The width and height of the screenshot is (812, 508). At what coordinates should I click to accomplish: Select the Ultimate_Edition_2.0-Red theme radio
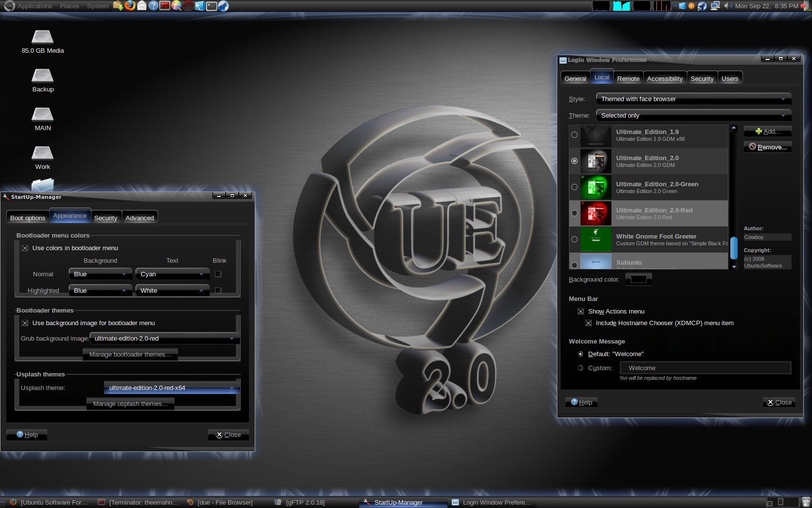pos(574,213)
